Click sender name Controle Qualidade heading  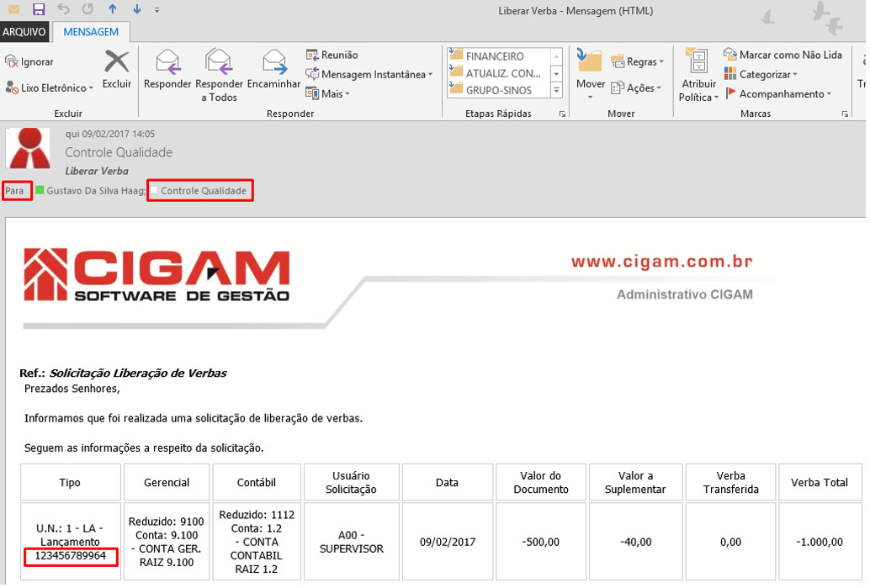(x=119, y=152)
